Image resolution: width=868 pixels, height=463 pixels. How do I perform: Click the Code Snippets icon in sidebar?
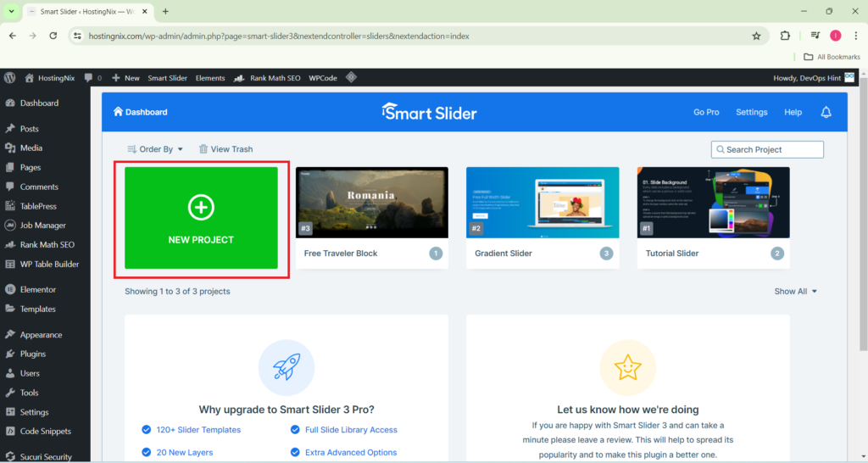pos(10,432)
